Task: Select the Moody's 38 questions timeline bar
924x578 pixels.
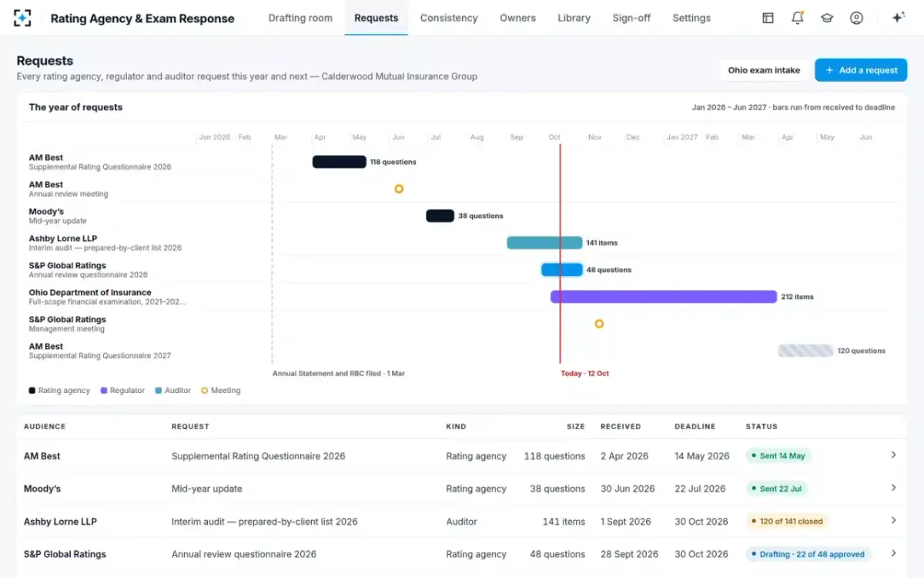Action: [x=440, y=216]
